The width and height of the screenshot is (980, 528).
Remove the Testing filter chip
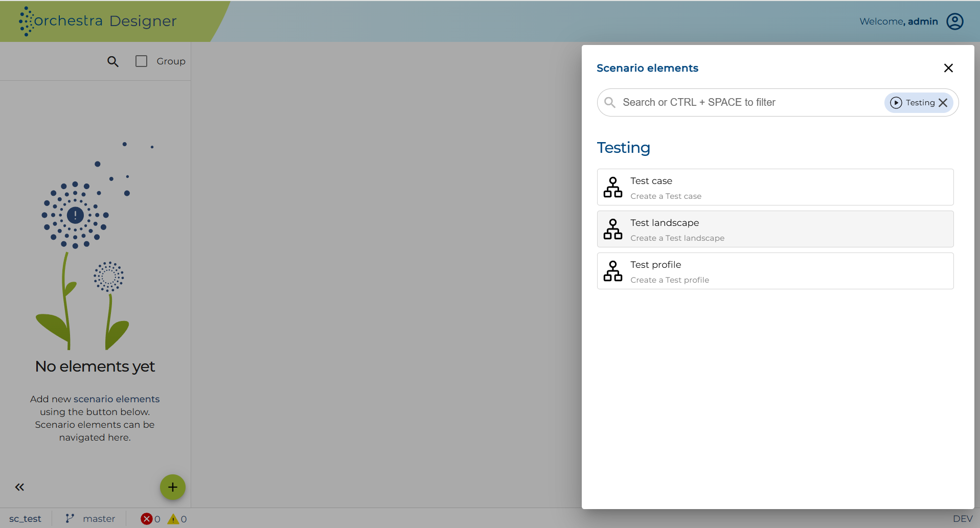point(943,103)
